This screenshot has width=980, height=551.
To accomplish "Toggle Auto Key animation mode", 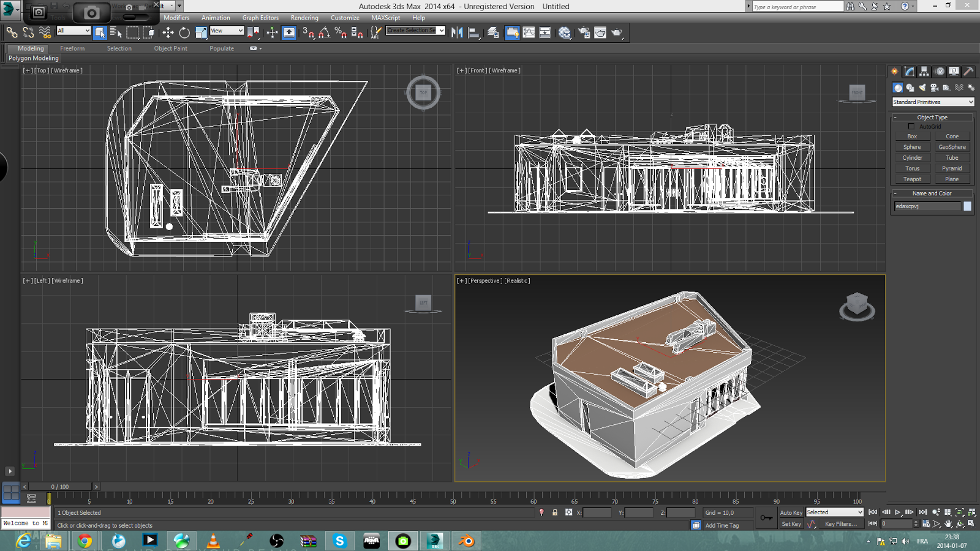I will coord(791,513).
